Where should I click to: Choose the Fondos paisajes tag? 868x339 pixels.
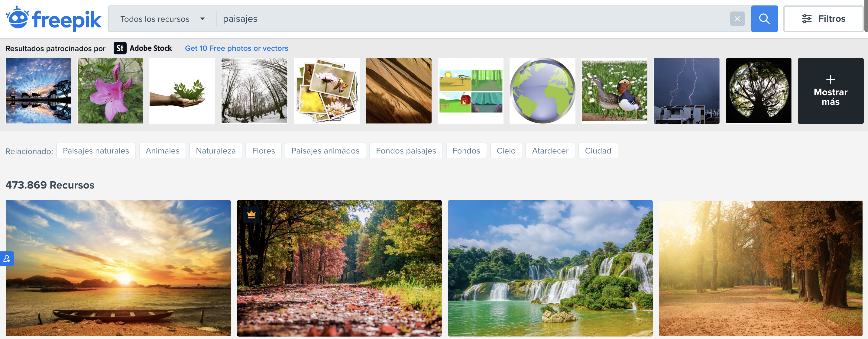[406, 151]
